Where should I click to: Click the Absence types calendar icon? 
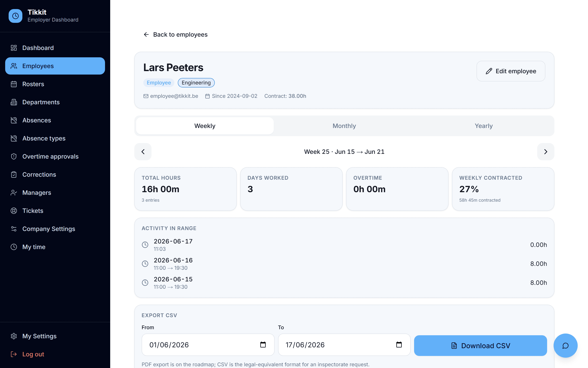pyautogui.click(x=14, y=138)
